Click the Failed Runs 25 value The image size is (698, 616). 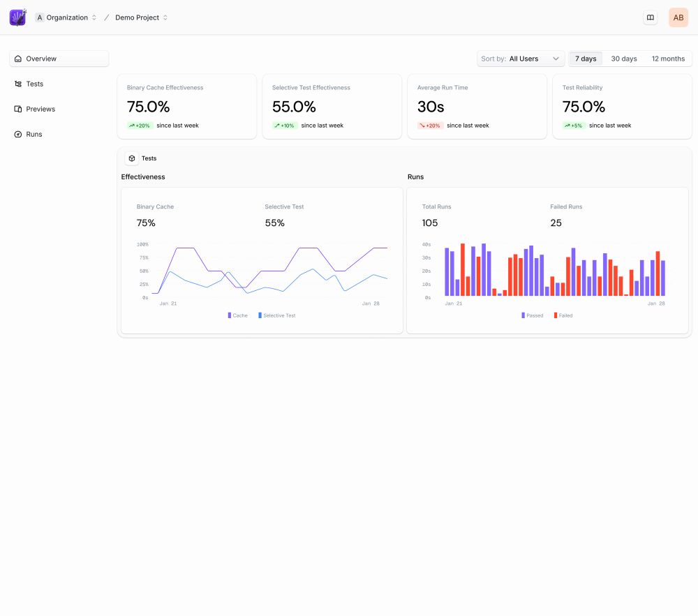pos(556,223)
